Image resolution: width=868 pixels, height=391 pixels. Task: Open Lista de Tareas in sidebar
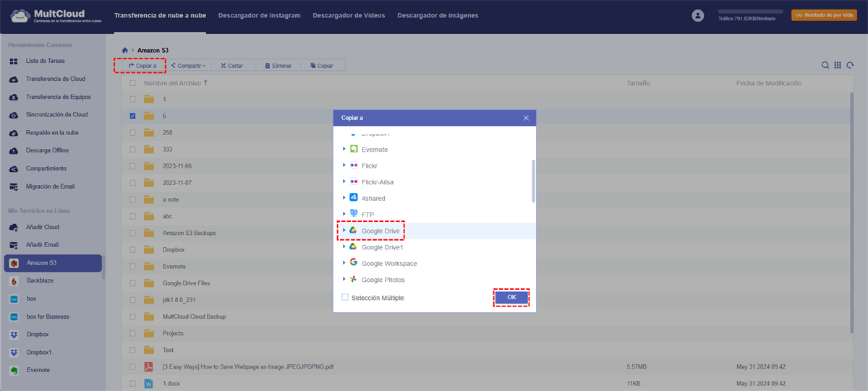(x=45, y=61)
